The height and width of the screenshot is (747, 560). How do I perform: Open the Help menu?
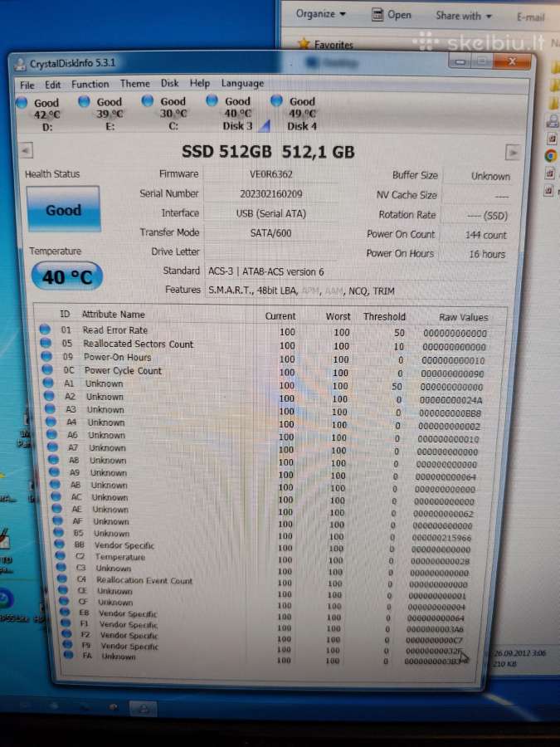(x=199, y=83)
